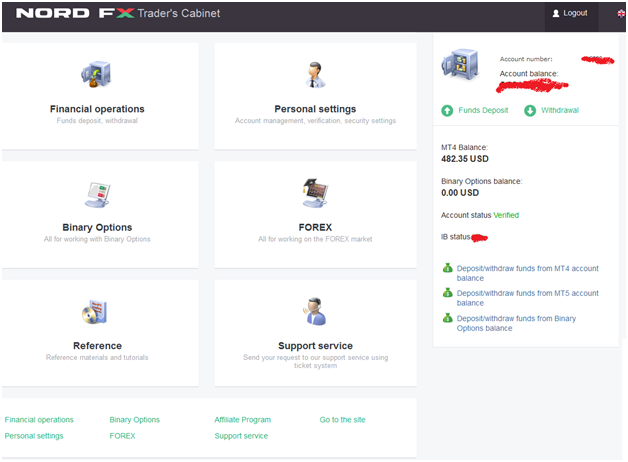The width and height of the screenshot is (628, 462).
Task: Open the Financial operations card title
Action: [x=97, y=109]
